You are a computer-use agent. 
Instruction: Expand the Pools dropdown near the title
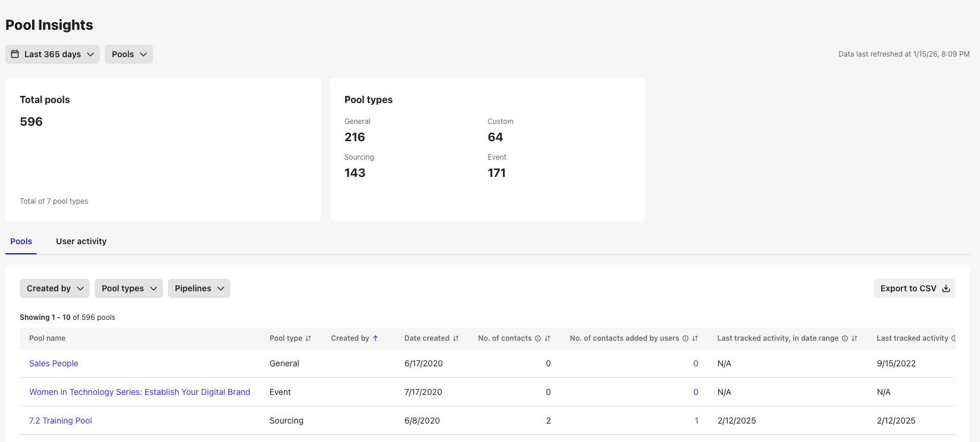coord(129,54)
